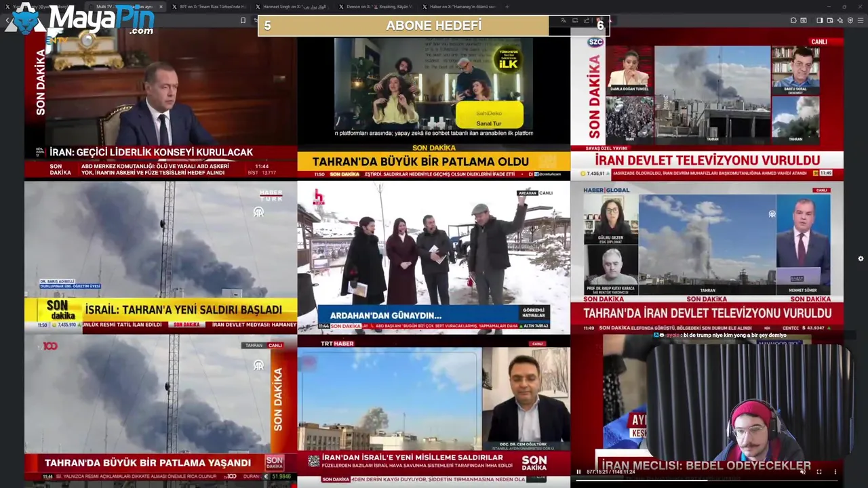Viewport: 868px width, 488px height.
Task: Switch to the 'Harmeet Singh on X' tab
Action: point(292,7)
